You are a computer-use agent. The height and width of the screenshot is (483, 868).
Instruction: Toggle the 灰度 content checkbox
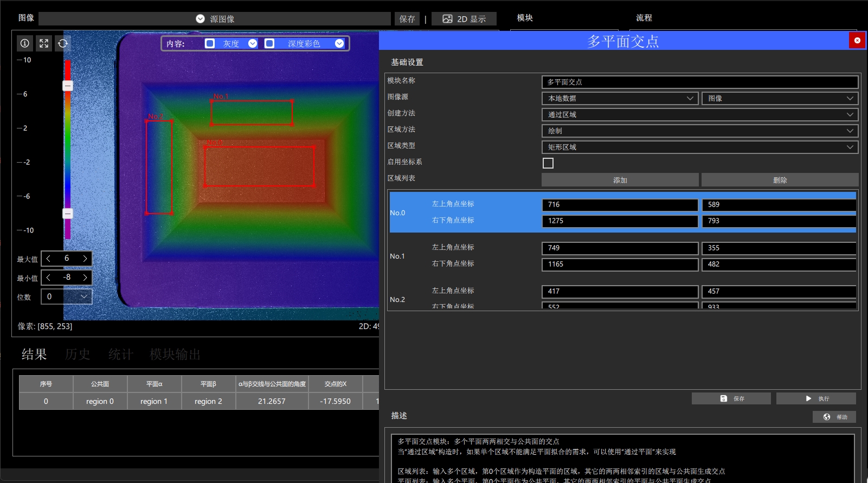210,43
